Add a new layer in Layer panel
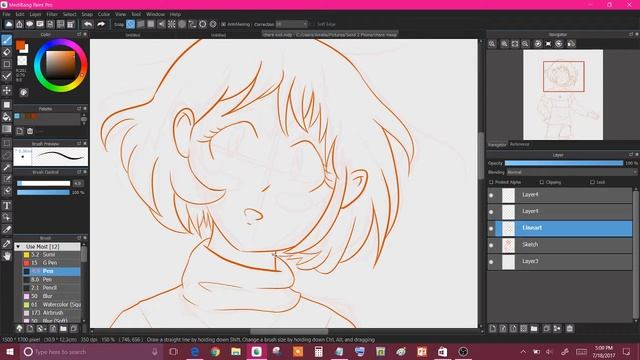 click(493, 329)
